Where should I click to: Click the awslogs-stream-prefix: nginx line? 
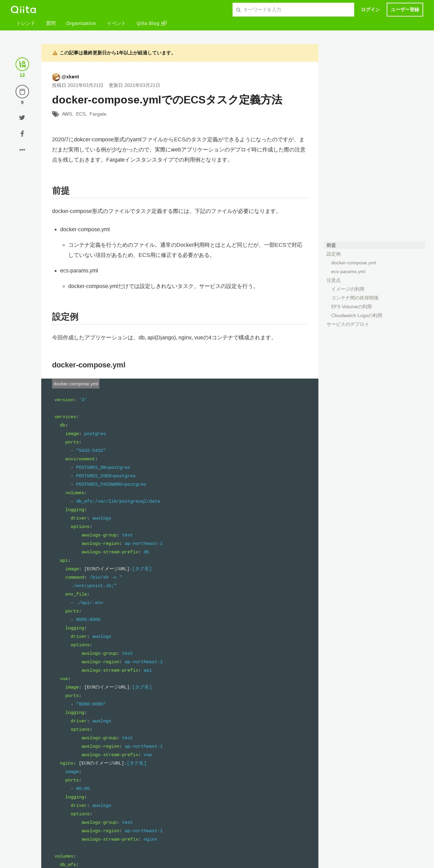coord(119,839)
